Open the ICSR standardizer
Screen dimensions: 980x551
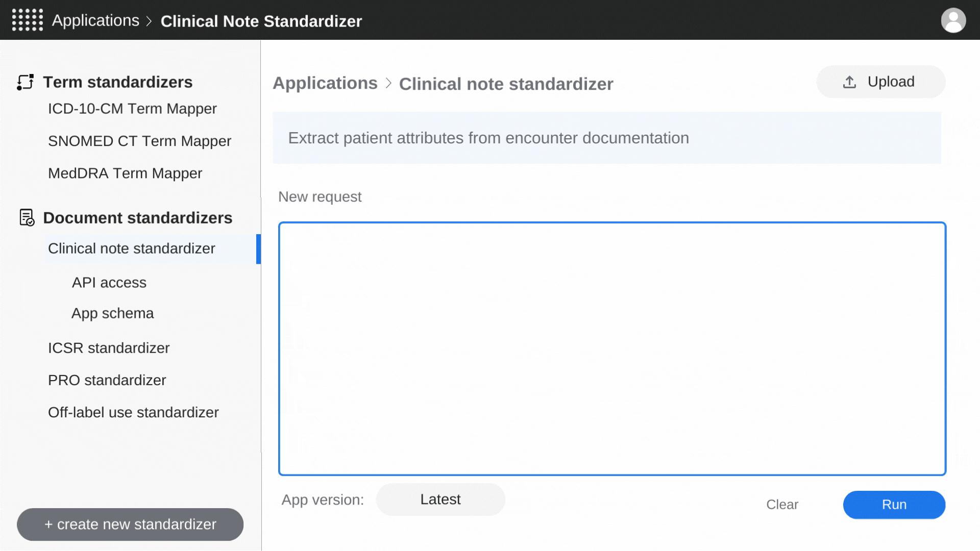pos(109,348)
